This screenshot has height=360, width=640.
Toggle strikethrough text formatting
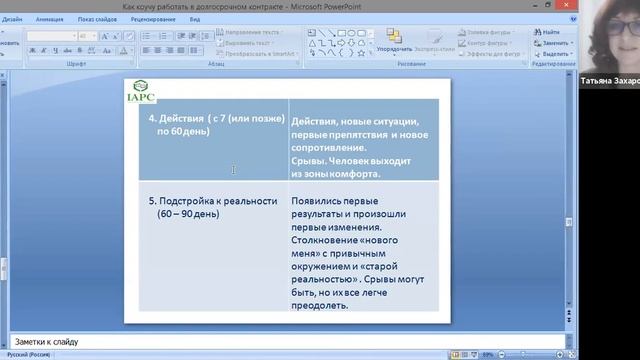67,51
